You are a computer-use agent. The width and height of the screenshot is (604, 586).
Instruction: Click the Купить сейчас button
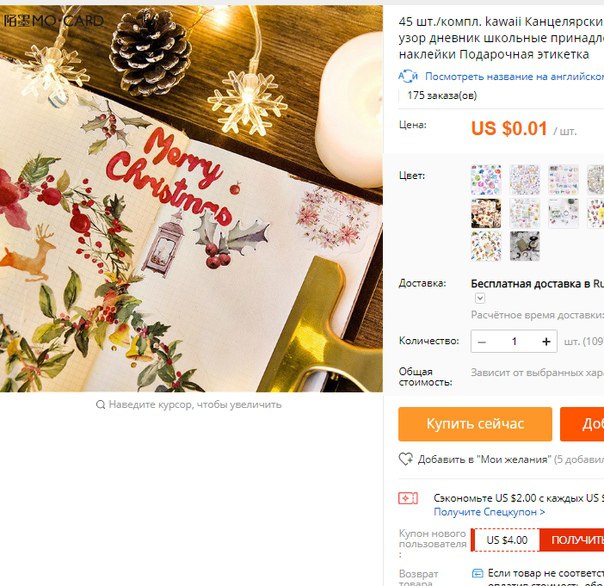pos(475,424)
